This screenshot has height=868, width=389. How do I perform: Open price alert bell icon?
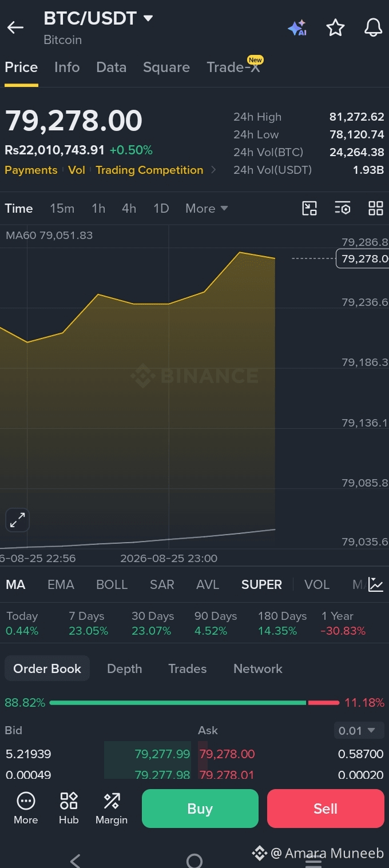coord(373,28)
